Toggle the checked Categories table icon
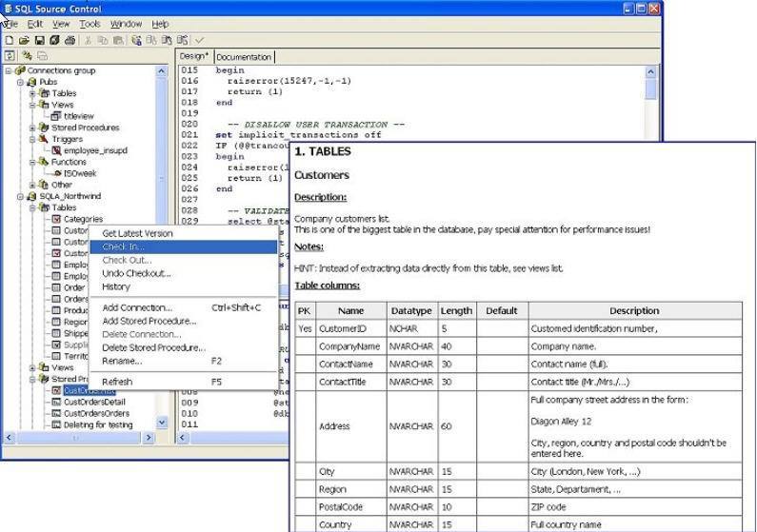The height and width of the screenshot is (532, 757). click(x=56, y=219)
